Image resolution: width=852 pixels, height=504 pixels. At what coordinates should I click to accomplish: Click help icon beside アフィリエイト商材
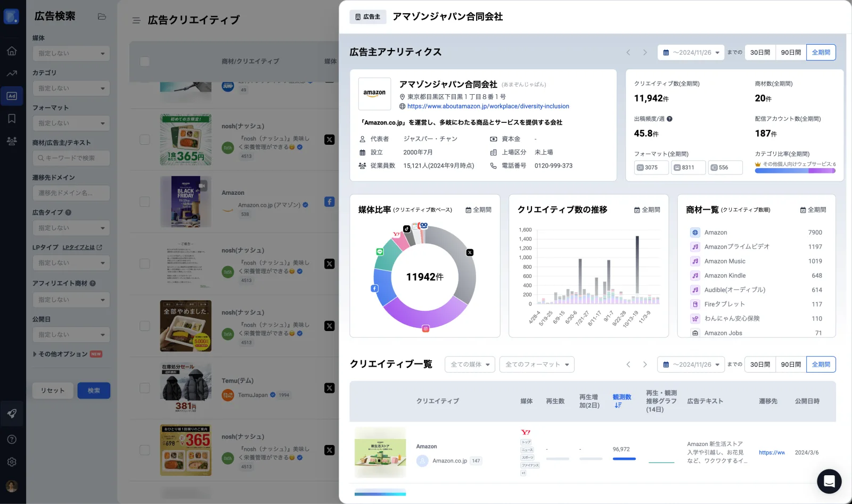tap(93, 284)
